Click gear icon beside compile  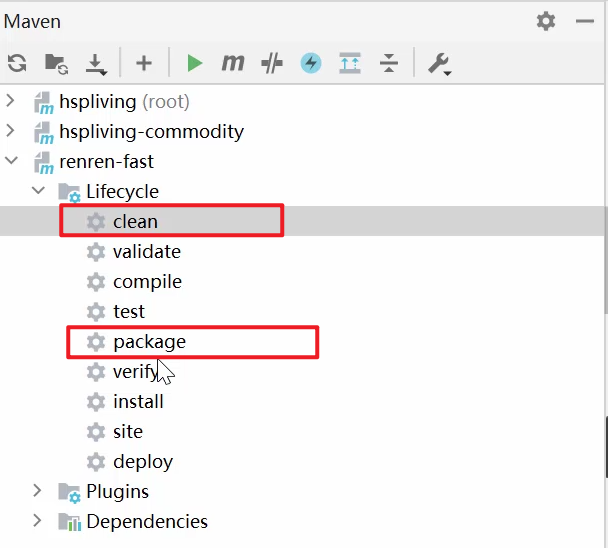[96, 282]
